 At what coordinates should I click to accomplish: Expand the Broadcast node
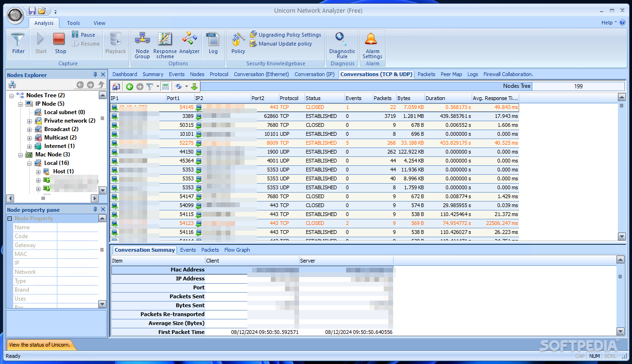coord(29,129)
